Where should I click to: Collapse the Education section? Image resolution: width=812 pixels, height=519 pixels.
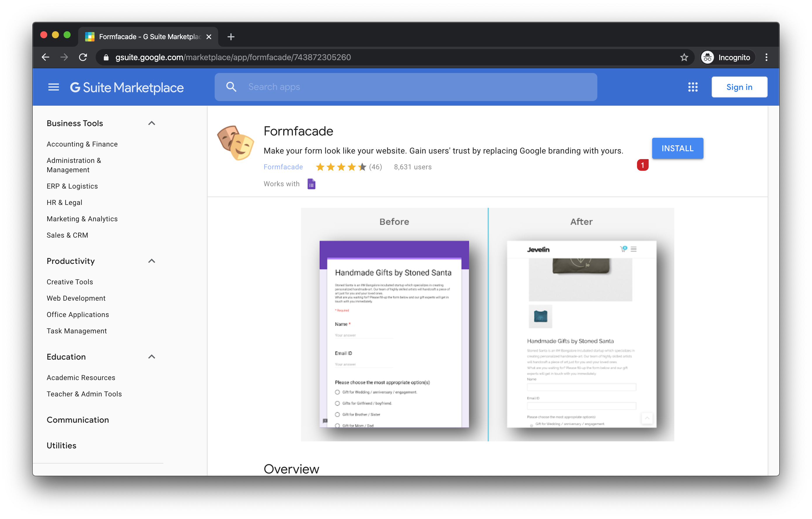point(152,357)
